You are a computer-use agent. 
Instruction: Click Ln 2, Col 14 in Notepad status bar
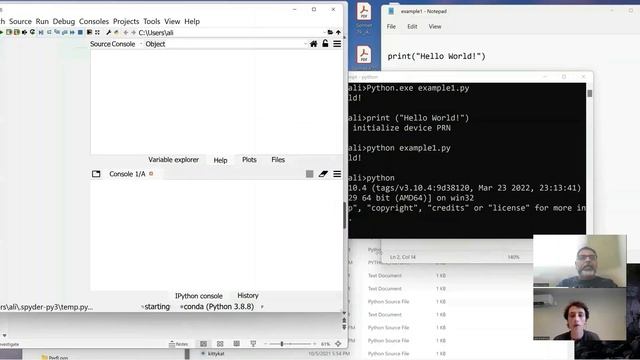(402, 257)
